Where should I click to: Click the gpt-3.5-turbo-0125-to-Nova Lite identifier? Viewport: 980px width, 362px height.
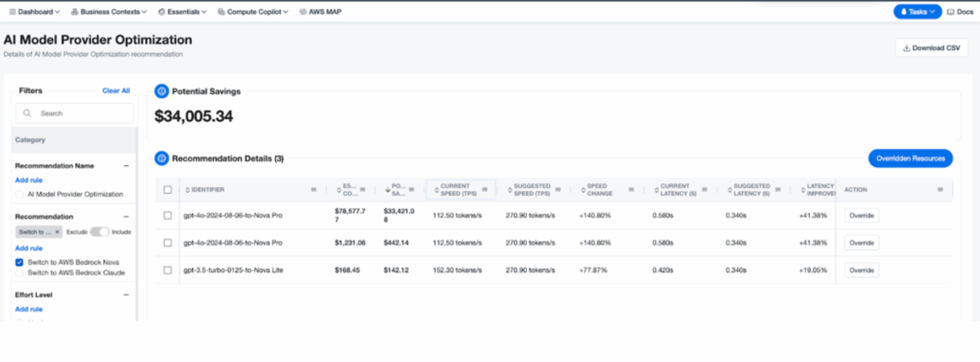[x=233, y=270]
